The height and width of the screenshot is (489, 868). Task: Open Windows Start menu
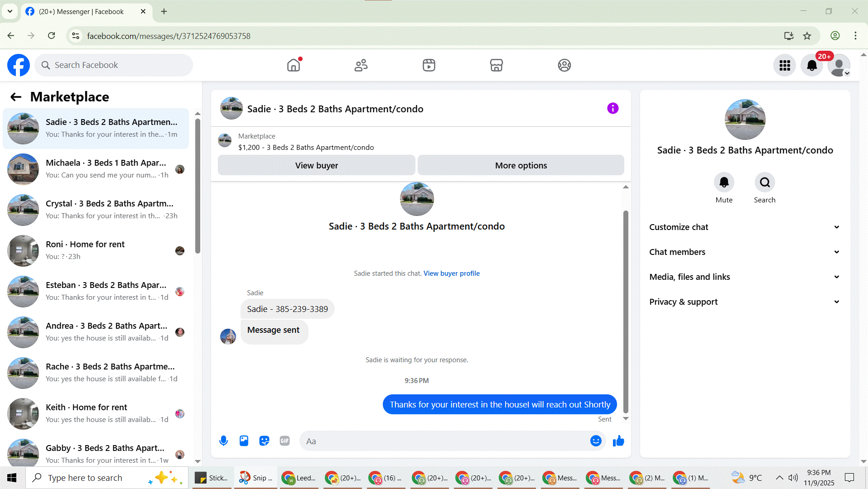pyautogui.click(x=12, y=478)
